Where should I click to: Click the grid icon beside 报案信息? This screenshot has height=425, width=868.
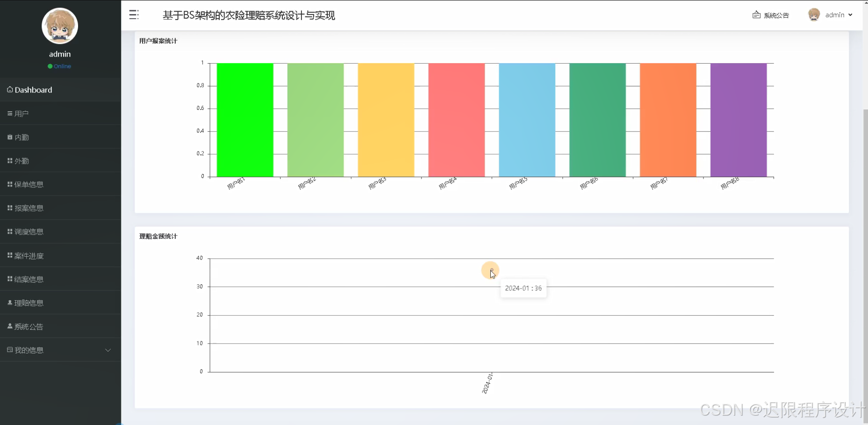pyautogui.click(x=10, y=208)
